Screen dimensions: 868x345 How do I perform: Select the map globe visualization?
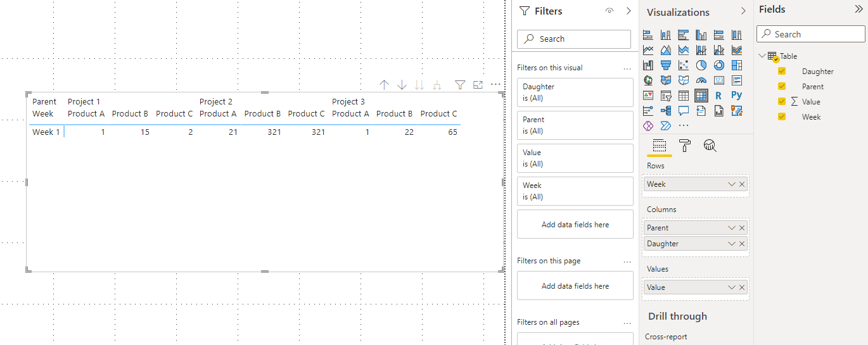[x=648, y=80]
